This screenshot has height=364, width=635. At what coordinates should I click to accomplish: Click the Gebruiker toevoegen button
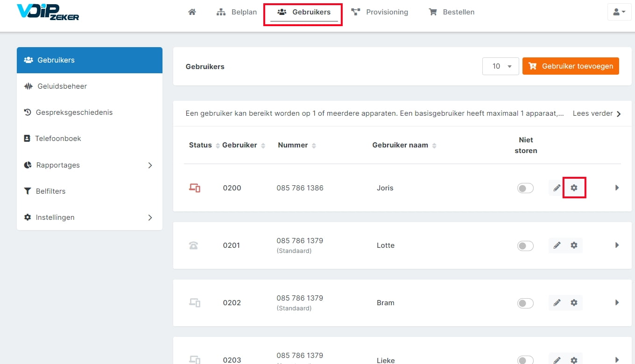(571, 66)
